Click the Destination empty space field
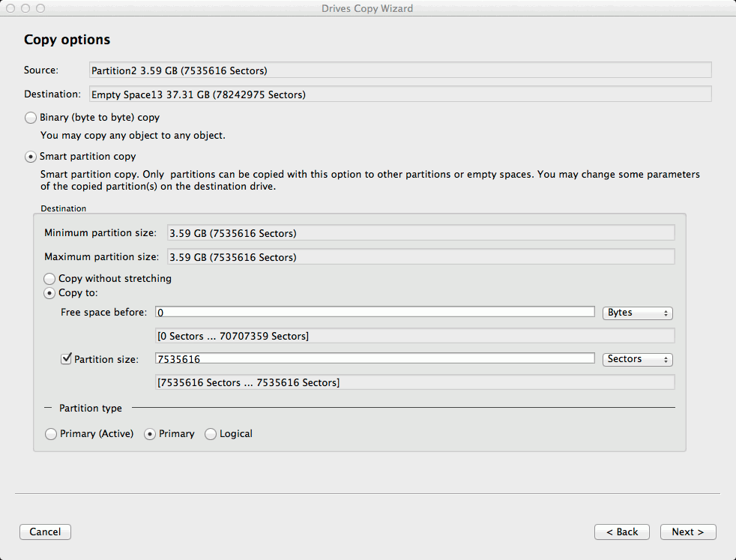Image resolution: width=736 pixels, height=560 pixels. pos(400,94)
